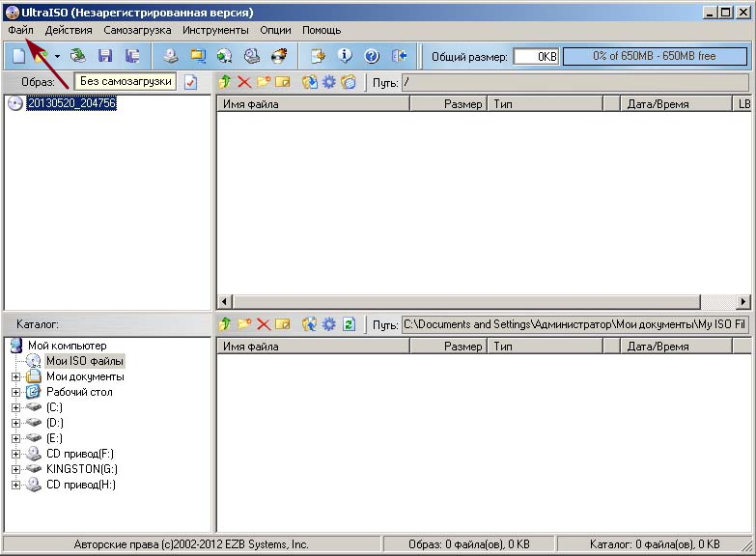The width and height of the screenshot is (756, 556).
Task: Click the Extract icon in image toolbar
Action: [310, 82]
